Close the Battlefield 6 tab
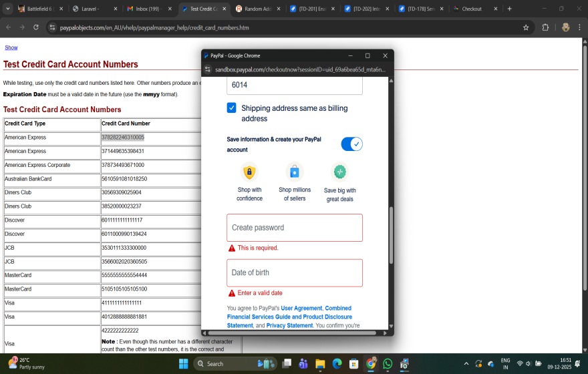The image size is (588, 374). pos(61,9)
